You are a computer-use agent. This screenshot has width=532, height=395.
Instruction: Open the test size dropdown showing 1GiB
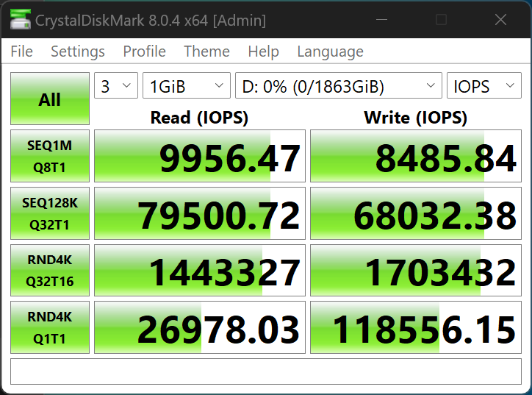point(187,85)
